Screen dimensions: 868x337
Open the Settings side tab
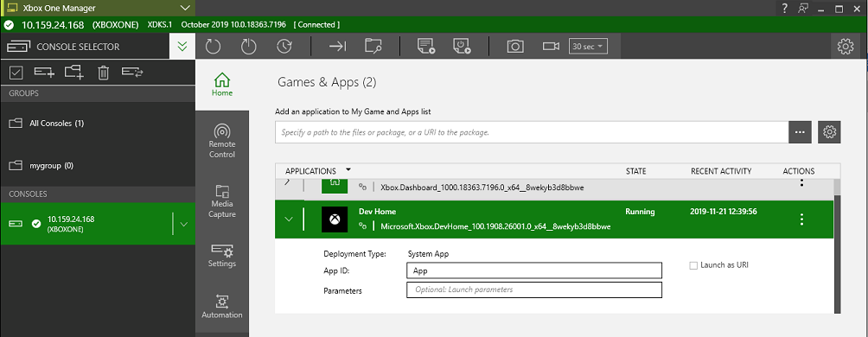coord(222,255)
